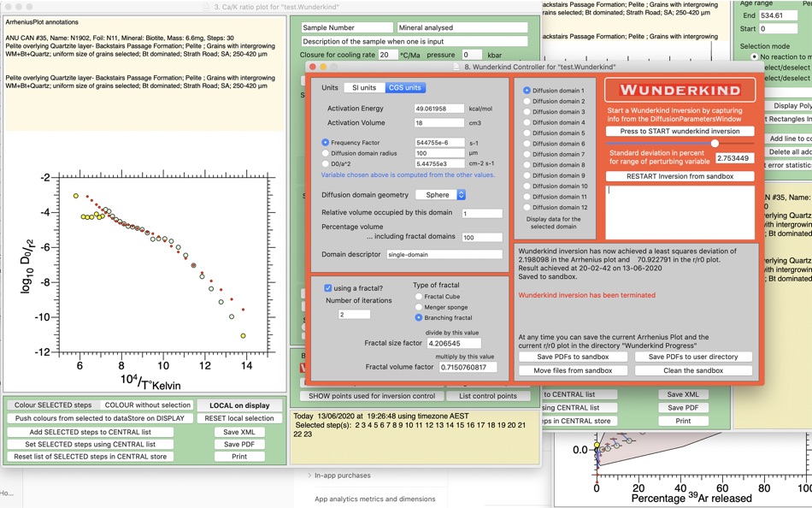Select Fractal Cube radio button
The height and width of the screenshot is (508, 812).
419,297
